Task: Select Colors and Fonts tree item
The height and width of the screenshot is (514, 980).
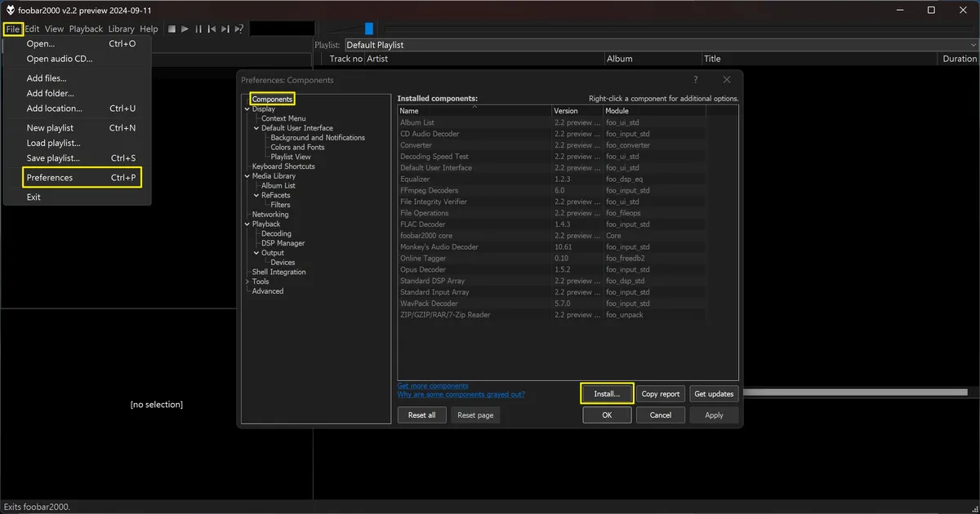Action: click(297, 147)
